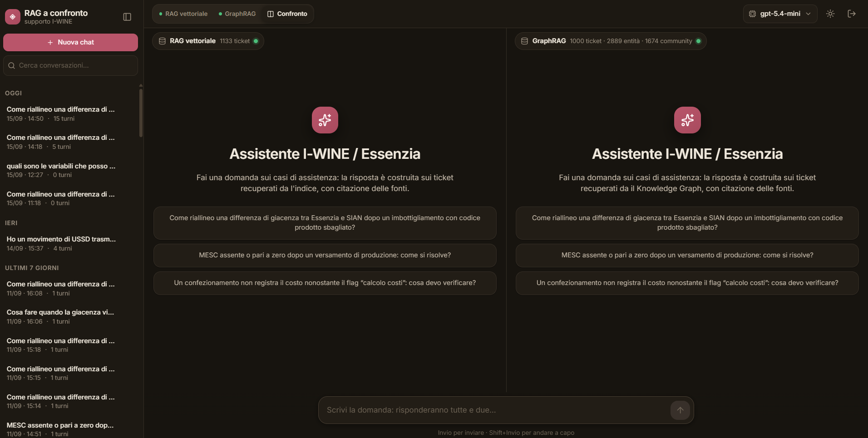Click the sidebar conversation scrollbar
Image resolution: width=868 pixels, height=438 pixels.
pyautogui.click(x=141, y=113)
